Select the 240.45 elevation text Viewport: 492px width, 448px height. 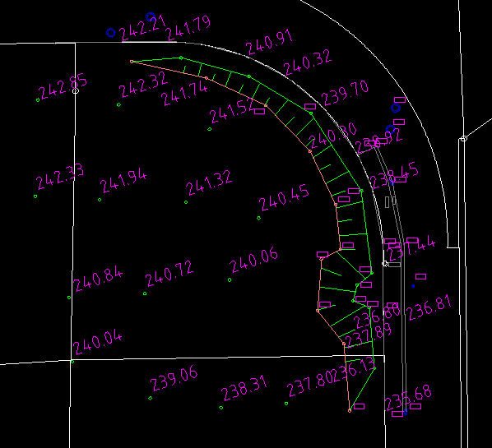point(285,198)
